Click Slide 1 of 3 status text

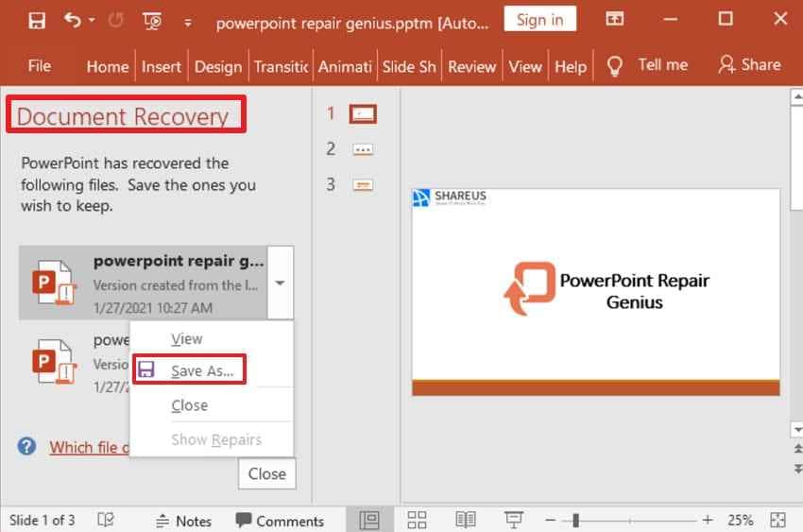[x=42, y=521]
